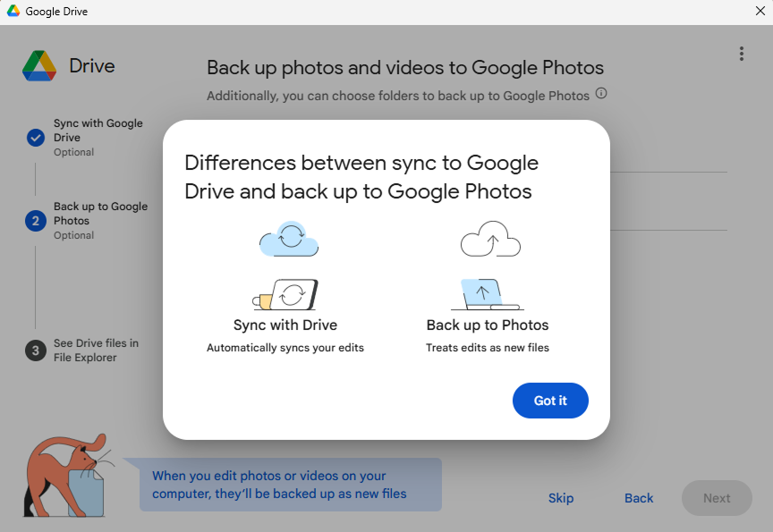
Task: Click the Google Drive title bar icon
Action: (13, 12)
